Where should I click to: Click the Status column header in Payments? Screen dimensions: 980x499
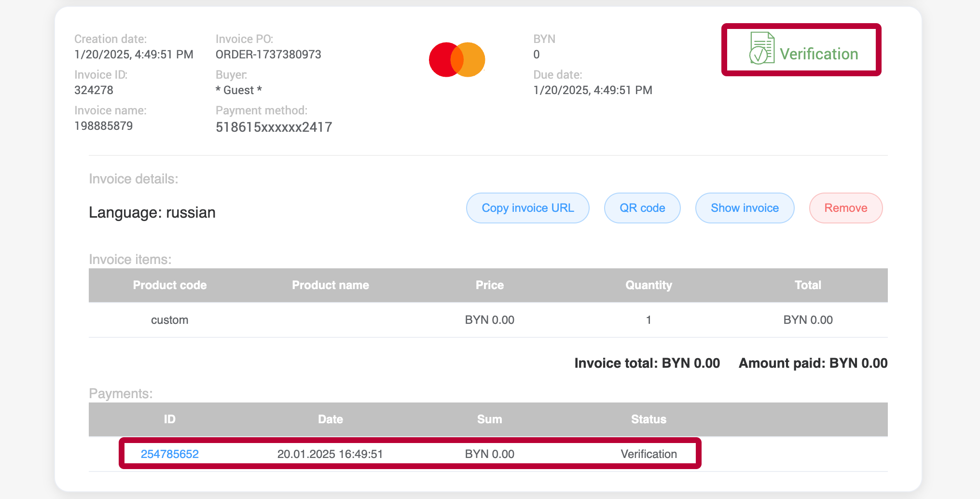(x=649, y=419)
